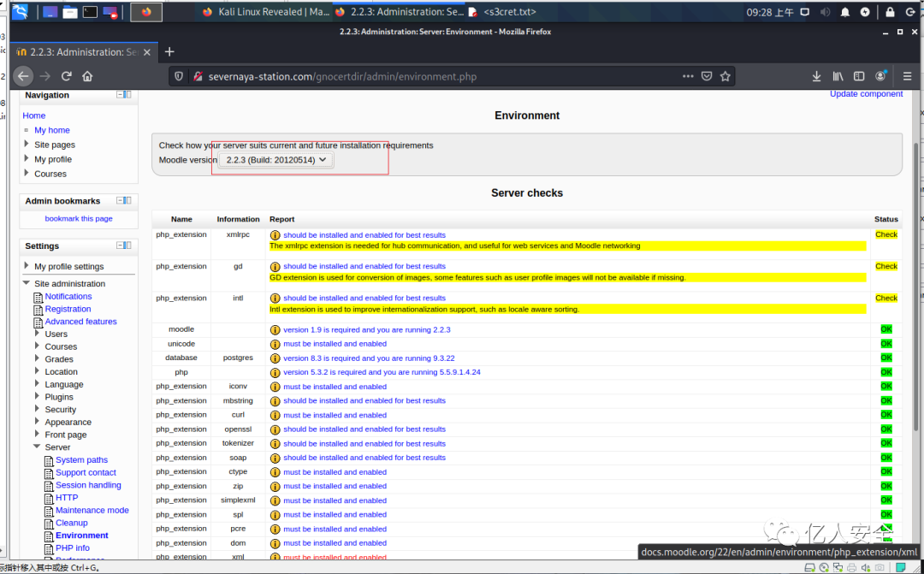Open the Moodle version dropdown

click(275, 160)
